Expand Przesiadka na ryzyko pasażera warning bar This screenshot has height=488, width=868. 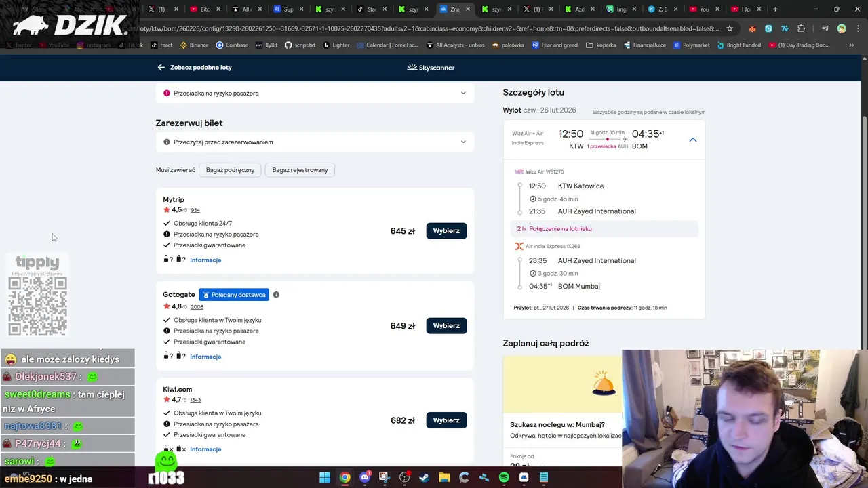[x=315, y=93]
